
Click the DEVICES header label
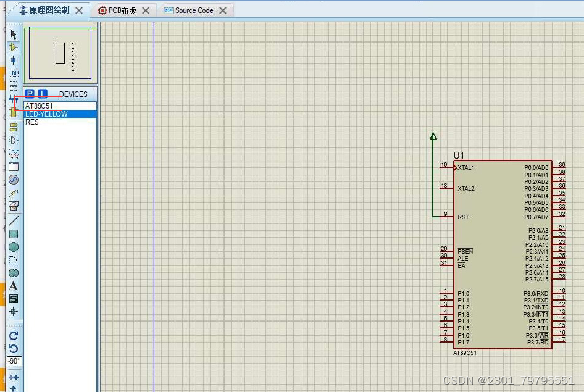click(x=73, y=94)
